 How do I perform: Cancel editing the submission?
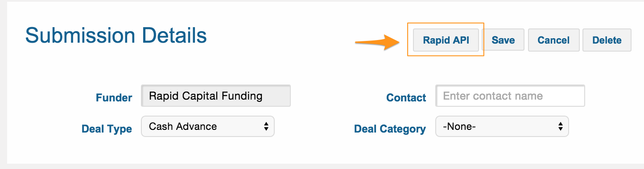(x=553, y=40)
